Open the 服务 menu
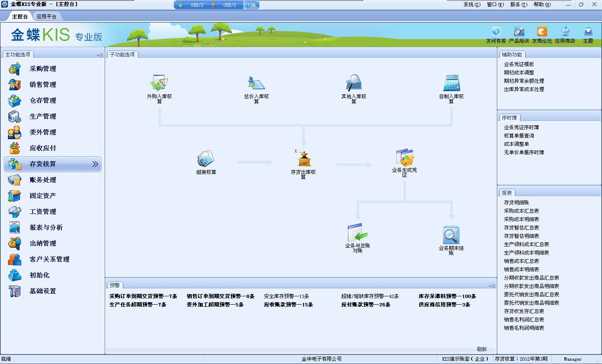This screenshot has width=602, height=364. (518, 5)
